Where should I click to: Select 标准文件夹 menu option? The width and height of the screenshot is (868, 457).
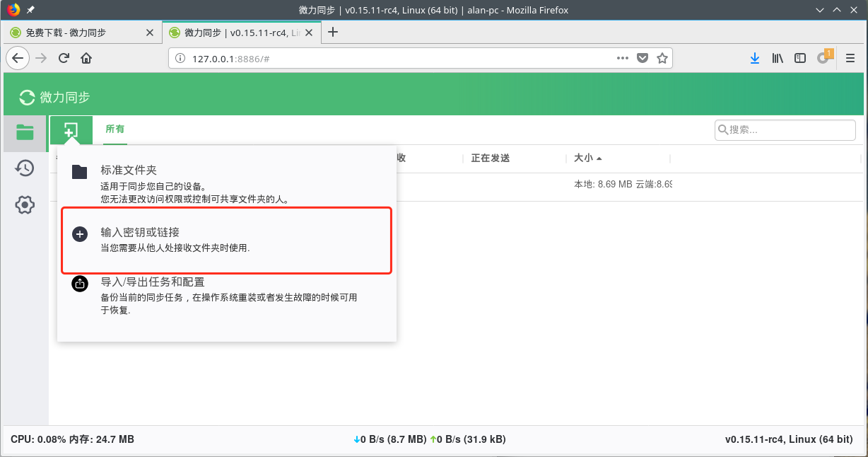point(128,170)
